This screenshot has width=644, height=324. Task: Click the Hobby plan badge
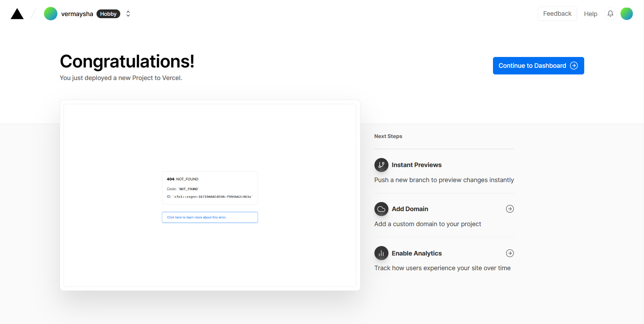click(x=108, y=14)
